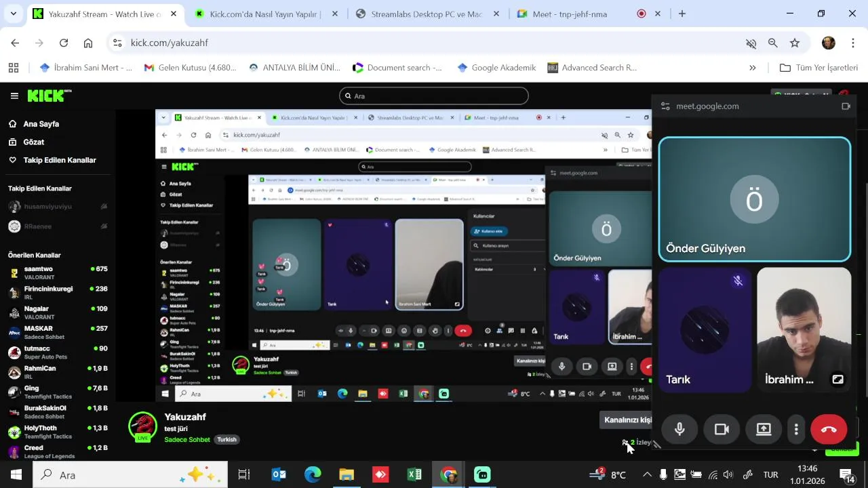Open the Kick hamburger menu
Screen dimensions: 868x488
(14, 96)
